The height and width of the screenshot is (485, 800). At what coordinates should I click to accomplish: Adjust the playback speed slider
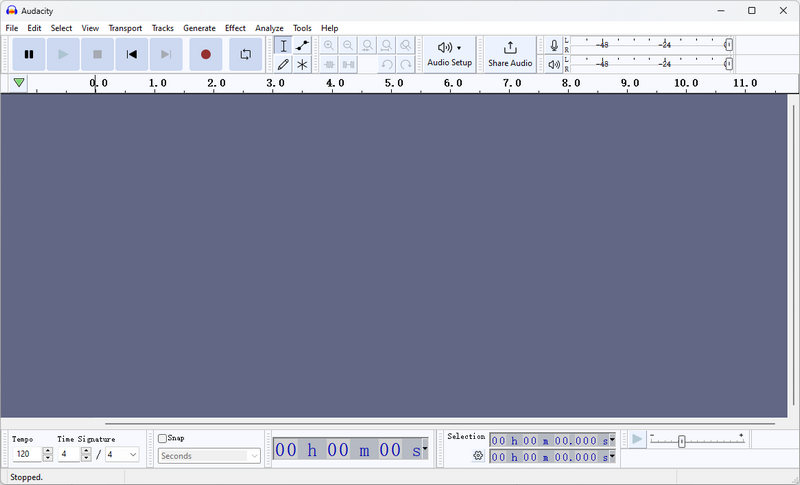(x=682, y=441)
